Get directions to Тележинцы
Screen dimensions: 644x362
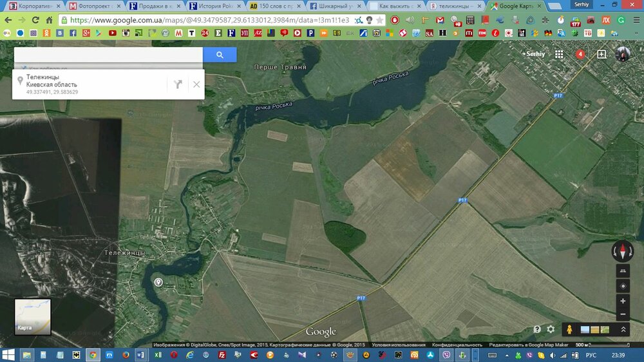click(178, 84)
